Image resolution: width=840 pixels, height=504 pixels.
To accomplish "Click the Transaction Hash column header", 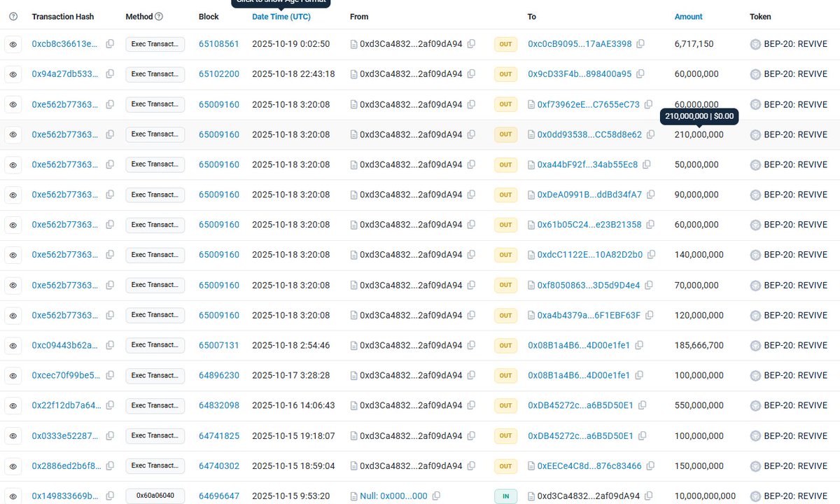I will [x=63, y=17].
